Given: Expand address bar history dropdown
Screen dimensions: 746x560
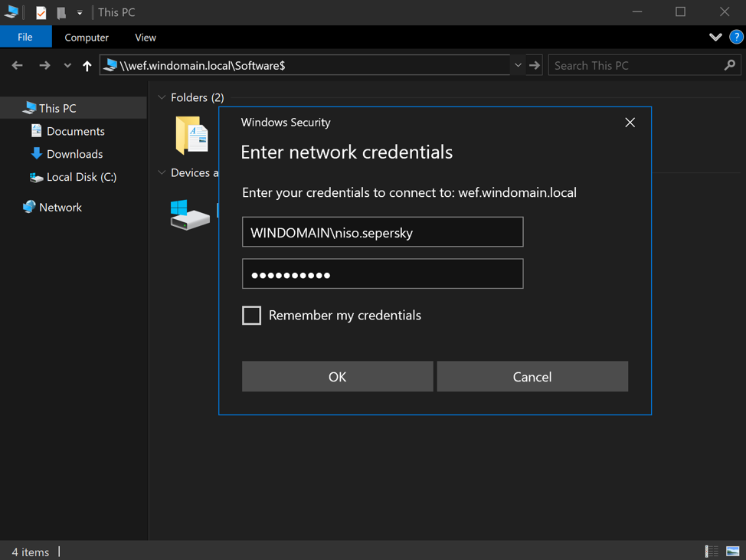Looking at the screenshot, I should pos(519,66).
